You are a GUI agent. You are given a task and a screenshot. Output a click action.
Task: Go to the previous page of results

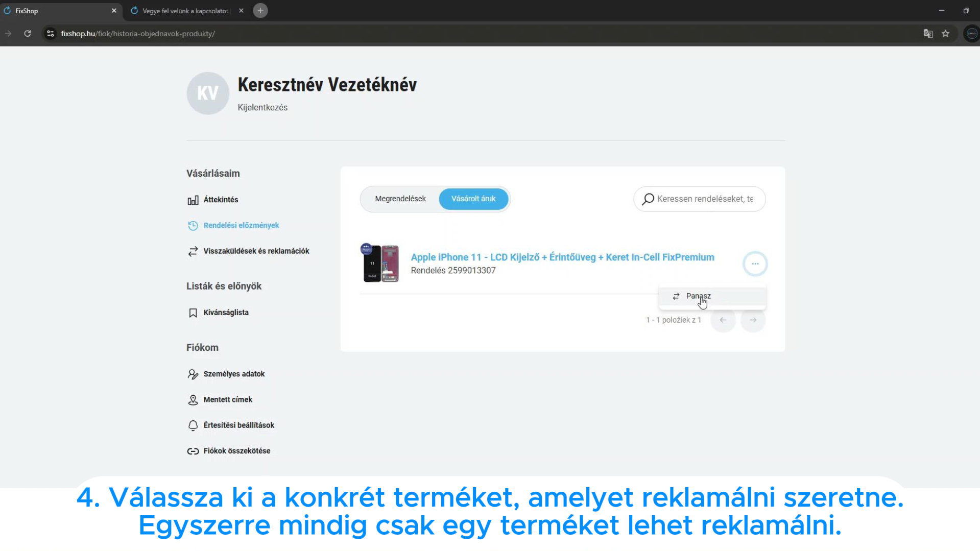pyautogui.click(x=723, y=320)
